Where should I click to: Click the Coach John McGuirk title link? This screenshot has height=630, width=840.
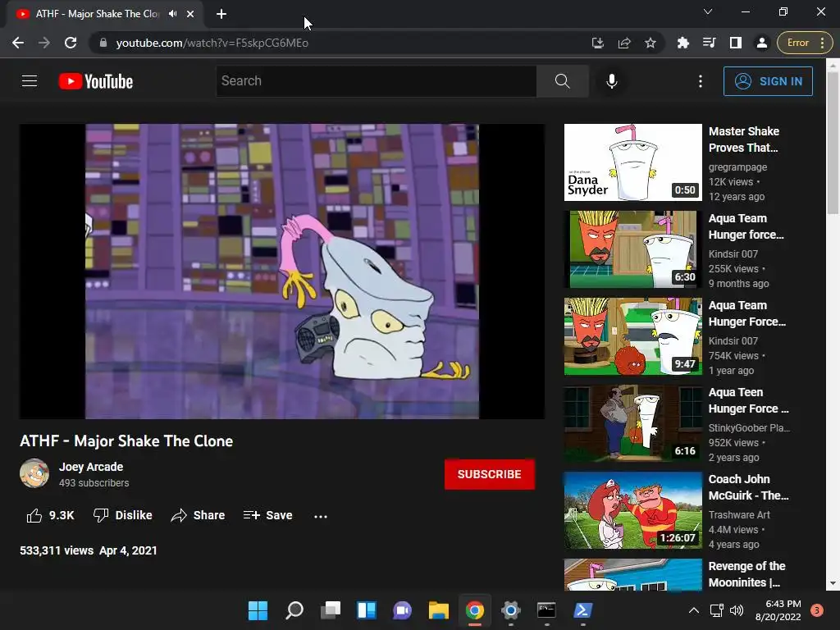pyautogui.click(x=748, y=487)
